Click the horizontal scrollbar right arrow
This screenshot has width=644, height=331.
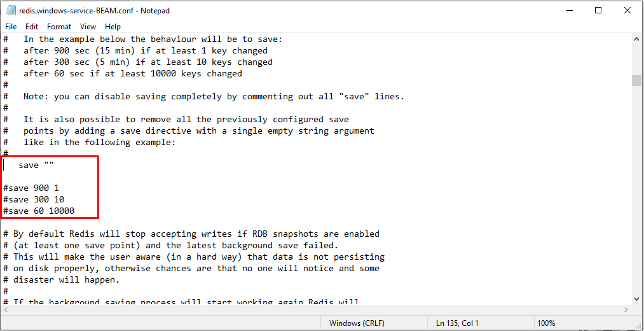(626, 309)
